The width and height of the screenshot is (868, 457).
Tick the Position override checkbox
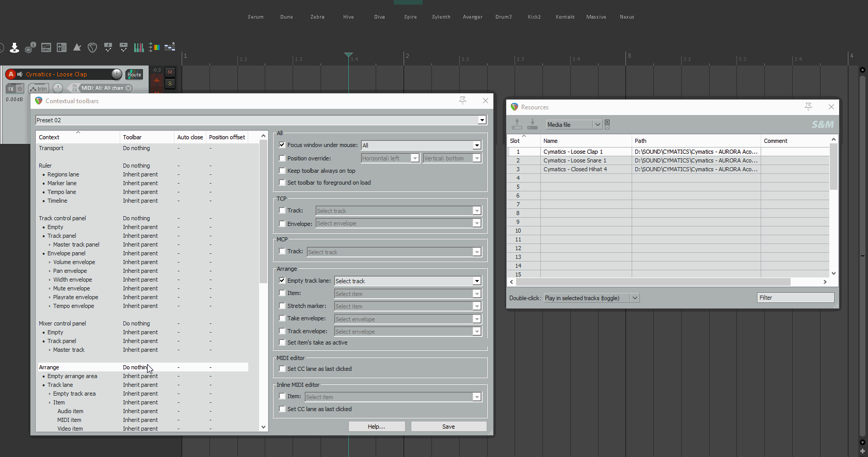point(282,158)
